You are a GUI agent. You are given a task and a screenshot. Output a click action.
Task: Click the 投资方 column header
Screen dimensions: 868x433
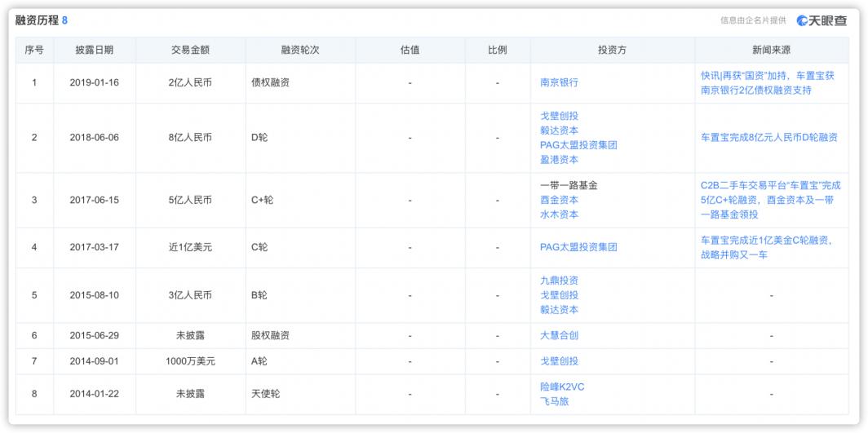612,50
